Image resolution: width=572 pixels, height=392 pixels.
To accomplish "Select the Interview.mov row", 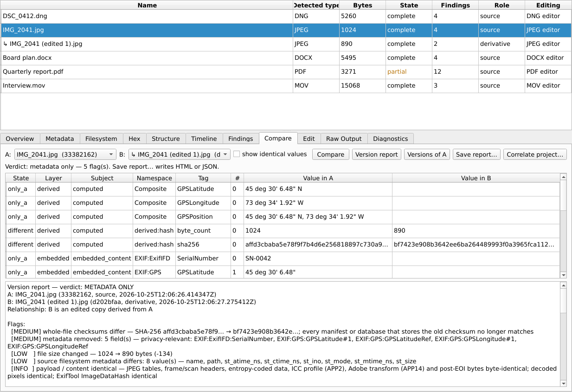I will (286, 86).
